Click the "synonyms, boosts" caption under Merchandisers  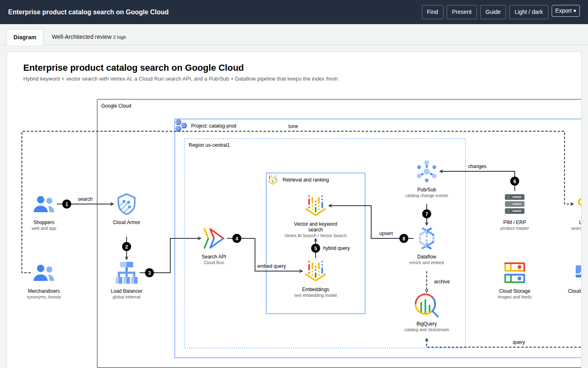click(x=44, y=297)
